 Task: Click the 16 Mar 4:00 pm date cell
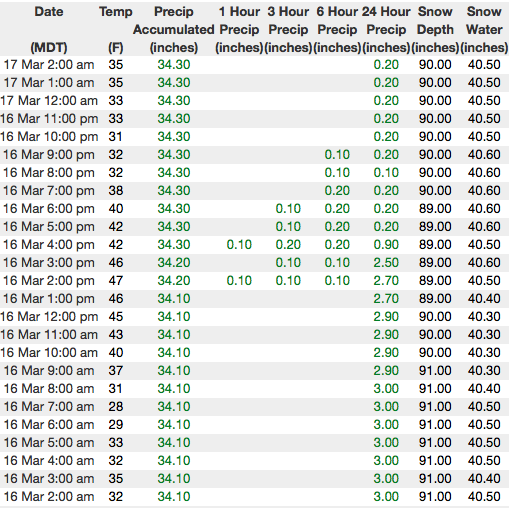(x=49, y=245)
